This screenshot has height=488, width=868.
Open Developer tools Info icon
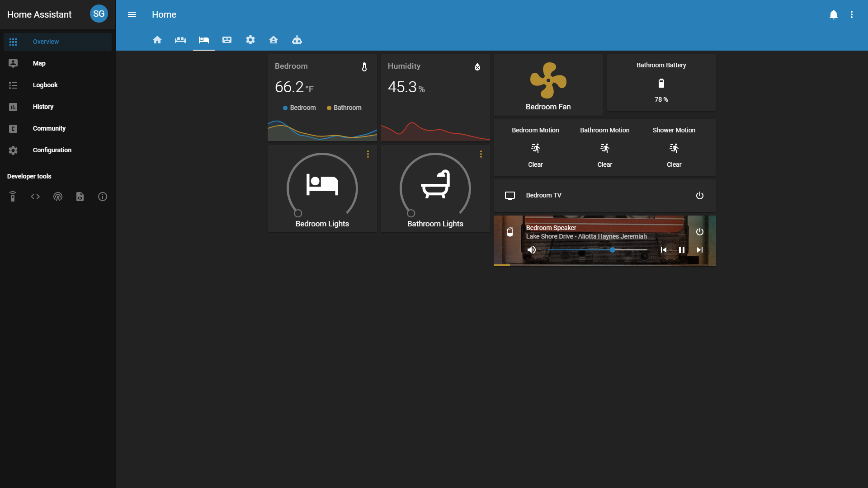pyautogui.click(x=103, y=197)
